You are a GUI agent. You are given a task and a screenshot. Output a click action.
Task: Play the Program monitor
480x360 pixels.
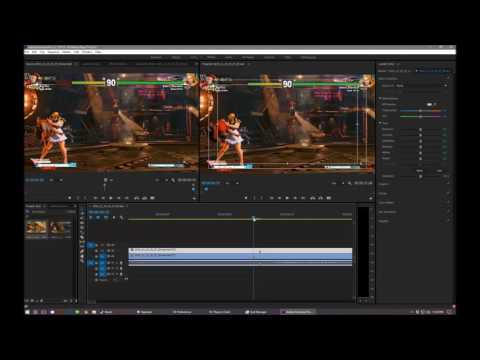(x=287, y=198)
